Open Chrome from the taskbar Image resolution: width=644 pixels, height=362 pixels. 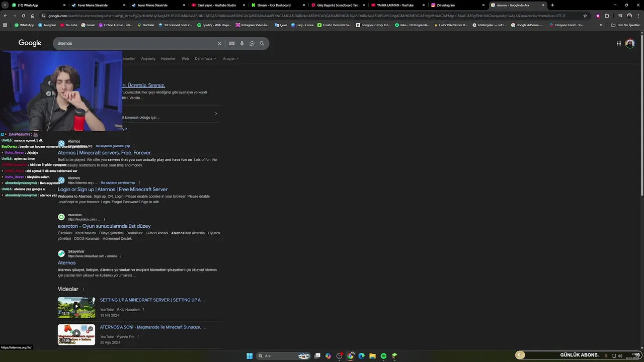pos(351,356)
